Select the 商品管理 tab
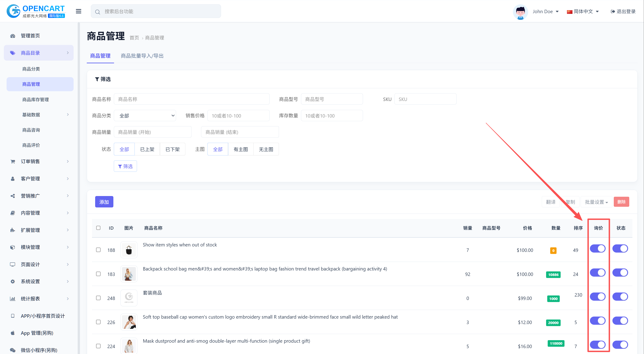Viewport: 644px width, 354px height. (x=100, y=56)
